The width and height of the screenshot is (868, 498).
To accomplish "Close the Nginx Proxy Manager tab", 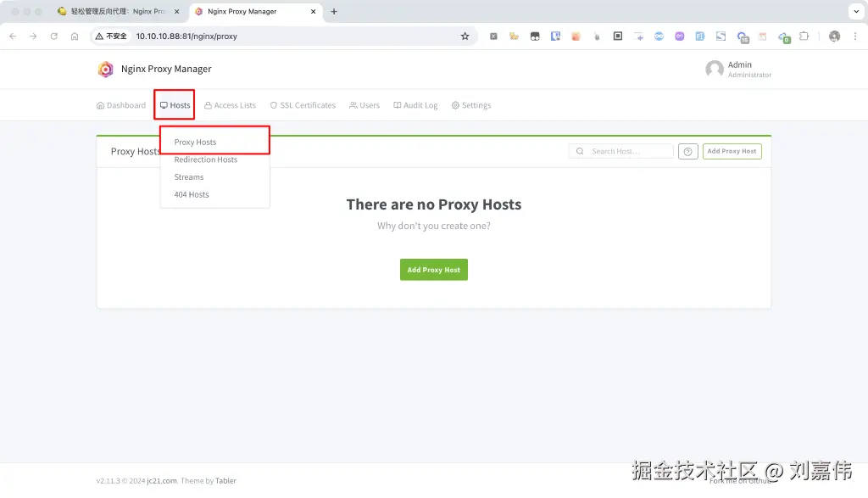I will click(314, 11).
